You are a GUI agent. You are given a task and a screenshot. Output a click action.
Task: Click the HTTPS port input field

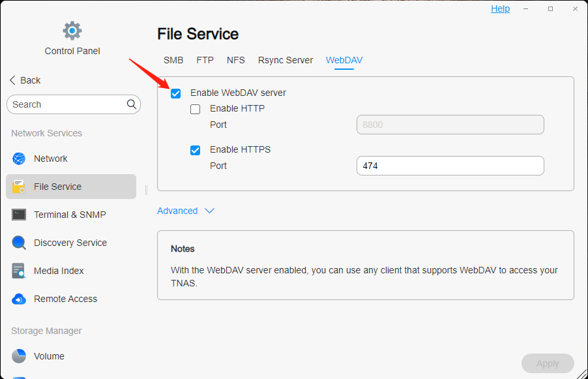click(450, 166)
